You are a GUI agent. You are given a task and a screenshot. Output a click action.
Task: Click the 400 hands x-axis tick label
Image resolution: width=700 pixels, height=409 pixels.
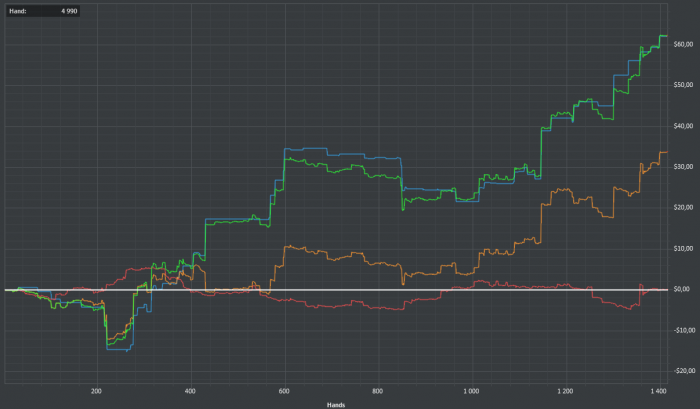point(190,391)
